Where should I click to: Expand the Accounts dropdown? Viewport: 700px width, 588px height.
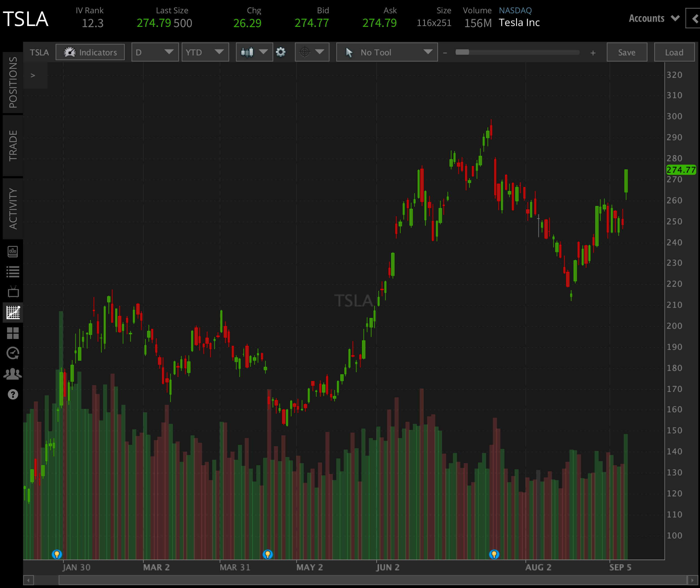(654, 18)
